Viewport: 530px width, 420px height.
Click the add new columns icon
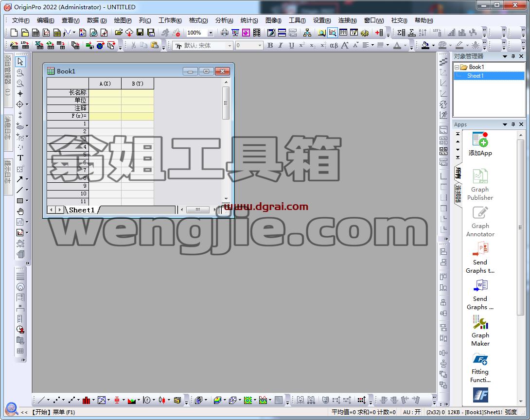tap(379, 33)
